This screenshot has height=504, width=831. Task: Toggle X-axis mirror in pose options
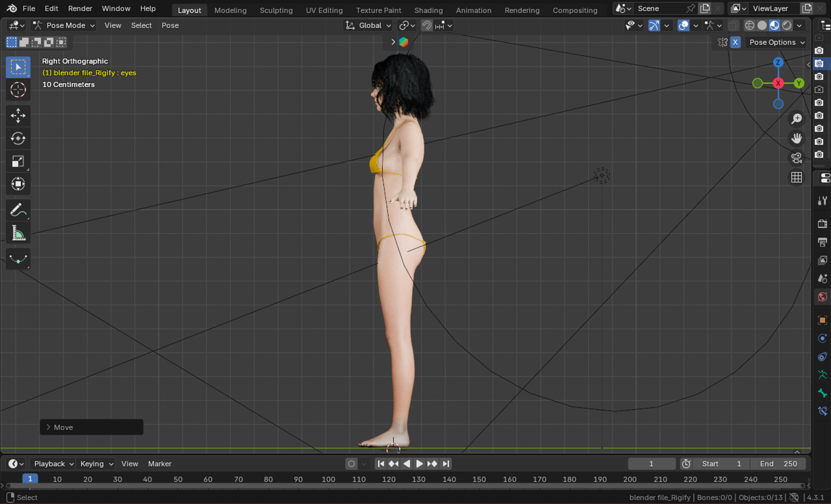(x=735, y=42)
